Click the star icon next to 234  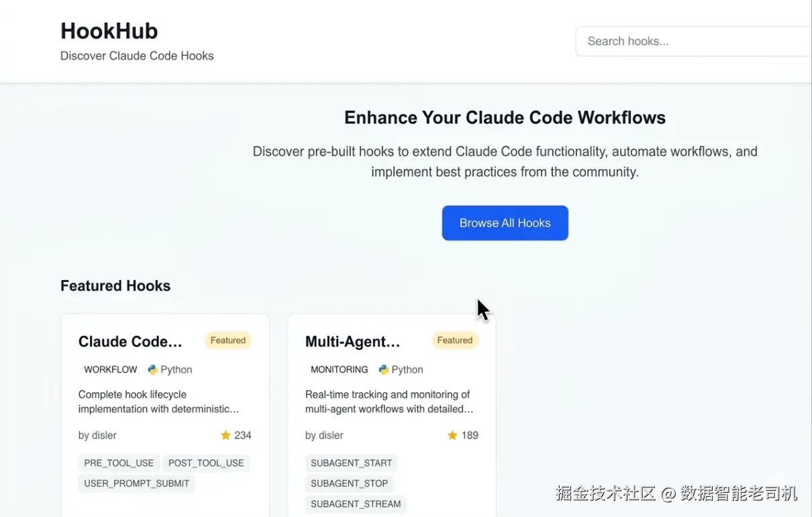point(225,435)
